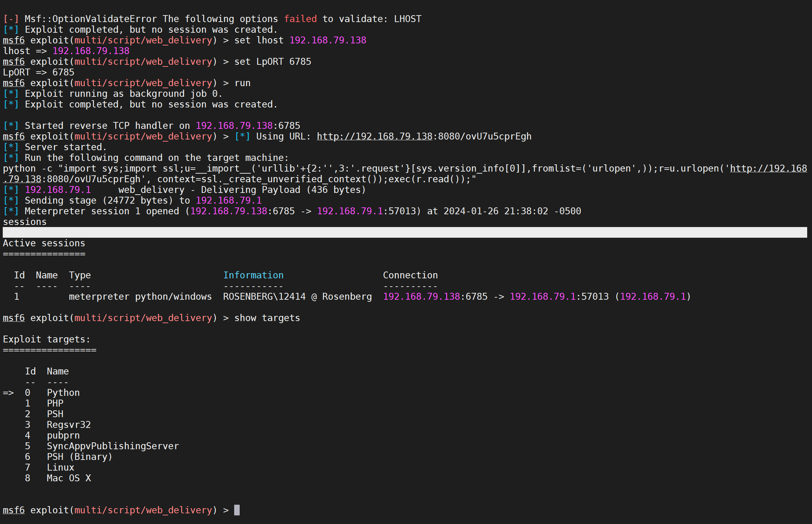Click the 'show targets' command text
Screen dimensions: 812x524
267,318
